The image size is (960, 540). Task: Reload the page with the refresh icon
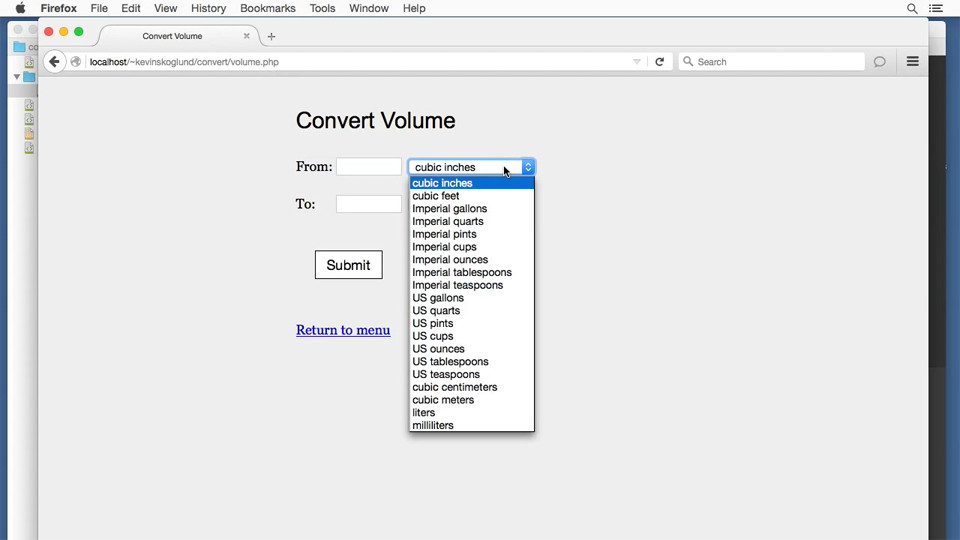[x=659, y=61]
